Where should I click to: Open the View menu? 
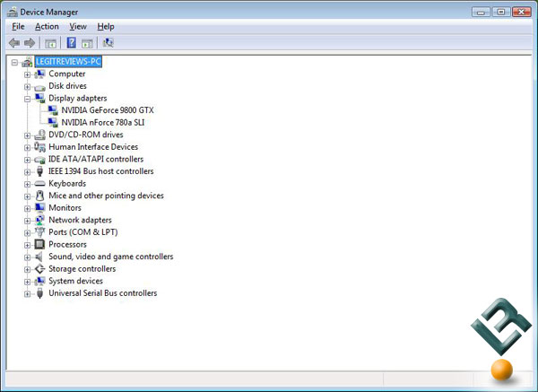tap(78, 26)
